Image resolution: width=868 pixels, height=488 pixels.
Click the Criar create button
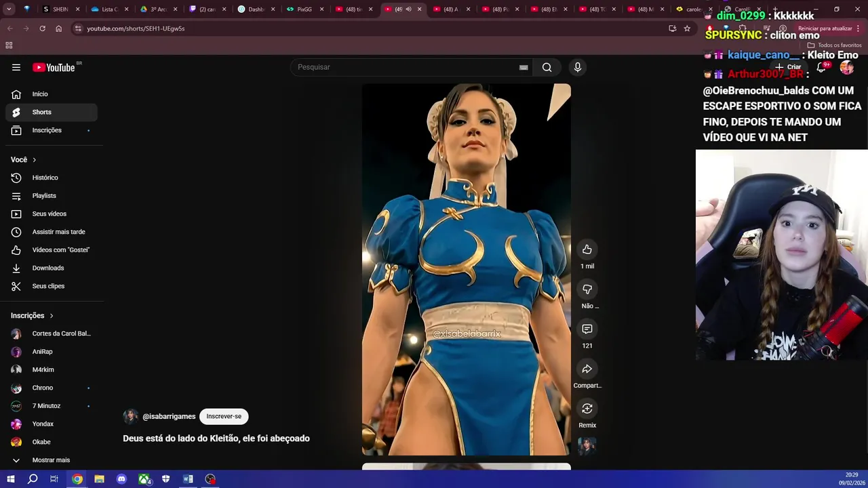789,67
